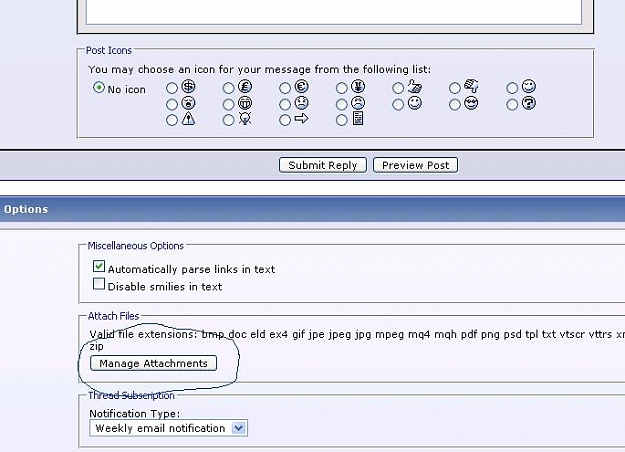
Task: Select radio button beside the light bulb icon
Action: [x=228, y=120]
